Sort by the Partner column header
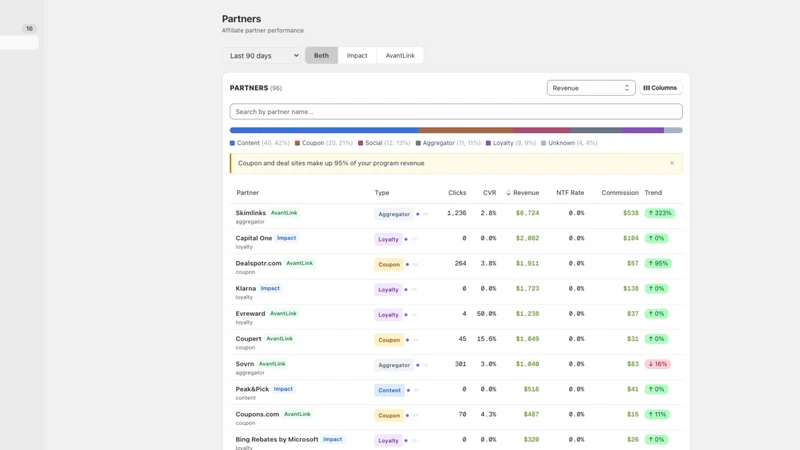This screenshot has height=450, width=800. click(x=247, y=193)
